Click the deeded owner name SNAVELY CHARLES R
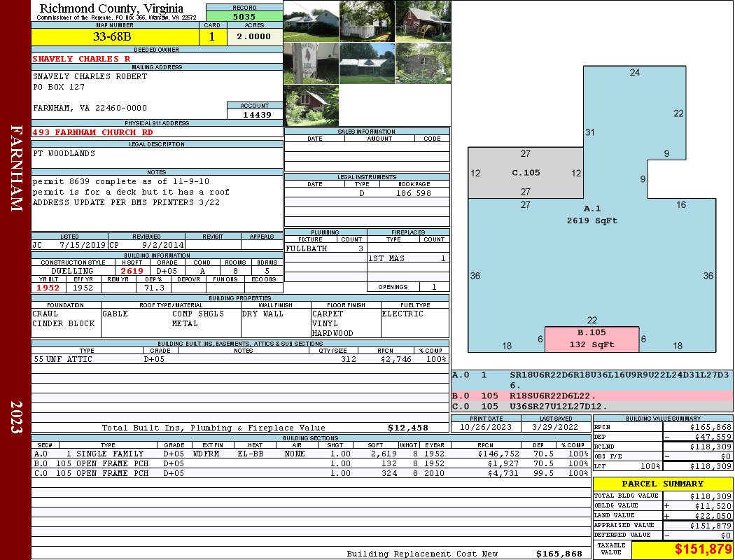This screenshot has width=735, height=560. tap(81, 59)
